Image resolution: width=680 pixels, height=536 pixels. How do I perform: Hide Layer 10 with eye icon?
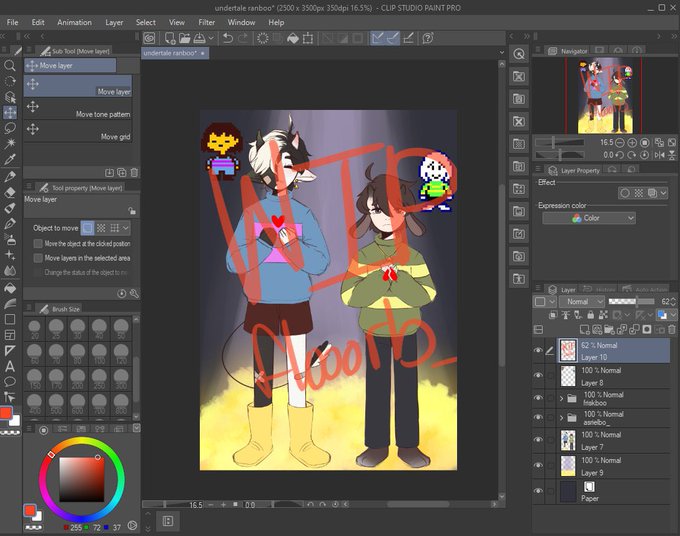(x=538, y=350)
